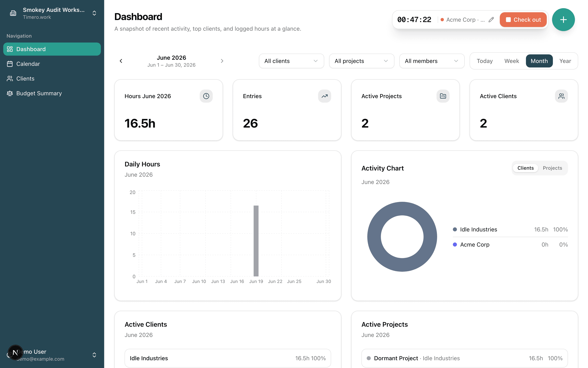Select the Today time range
The height and width of the screenshot is (368, 588).
pos(484,61)
